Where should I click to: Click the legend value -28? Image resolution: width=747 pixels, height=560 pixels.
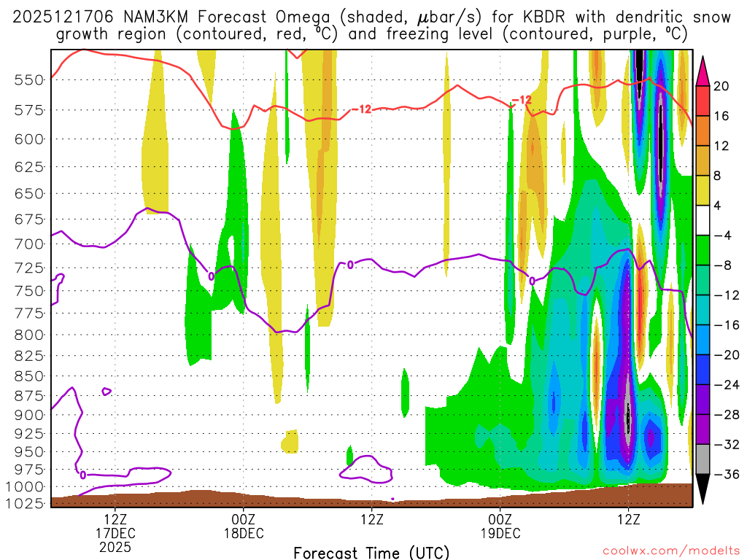(727, 415)
